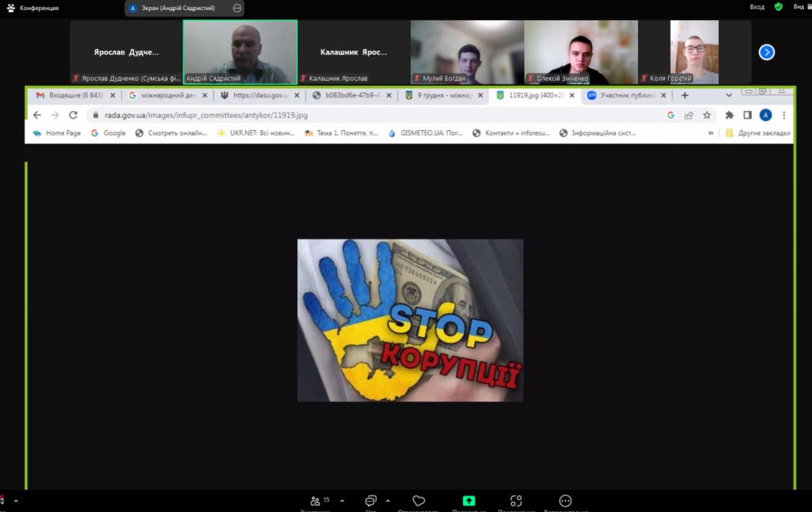Select Калашник Ярослав video tile
The width and height of the screenshot is (812, 512).
[x=353, y=52]
